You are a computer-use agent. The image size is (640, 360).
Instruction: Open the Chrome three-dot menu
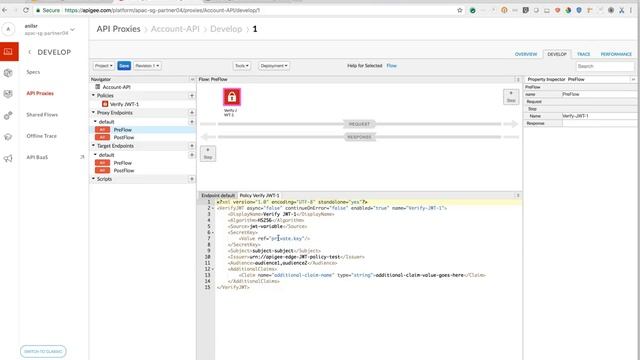(631, 10)
